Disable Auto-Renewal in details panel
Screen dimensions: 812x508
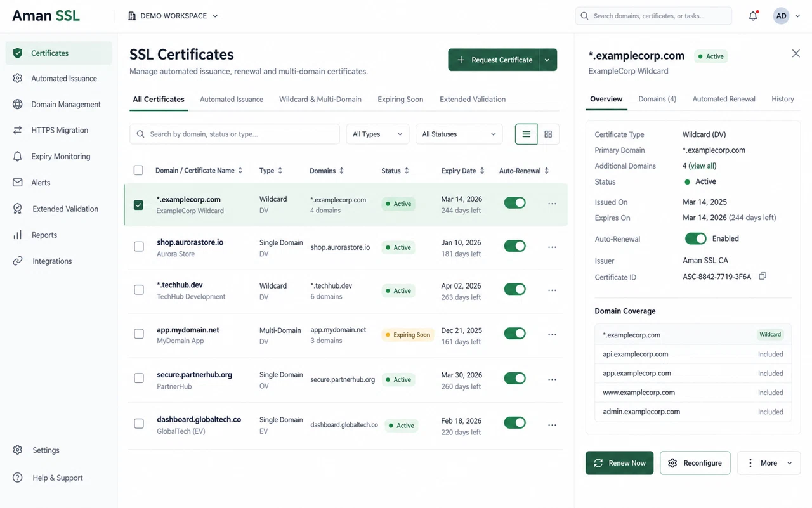[x=695, y=238]
